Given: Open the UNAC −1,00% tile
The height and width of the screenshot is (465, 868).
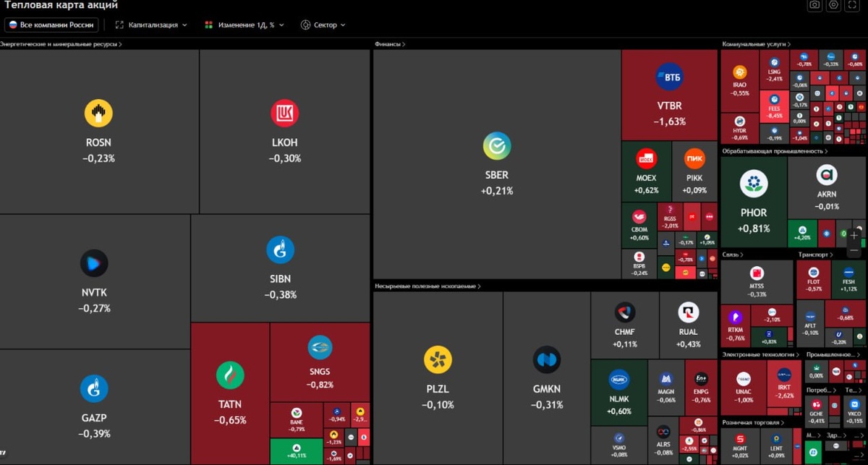Looking at the screenshot, I should pos(743,388).
